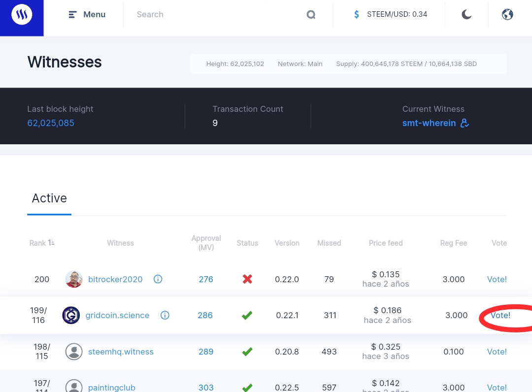Open last block height 62,025,085 link
532x392 pixels.
(51, 123)
